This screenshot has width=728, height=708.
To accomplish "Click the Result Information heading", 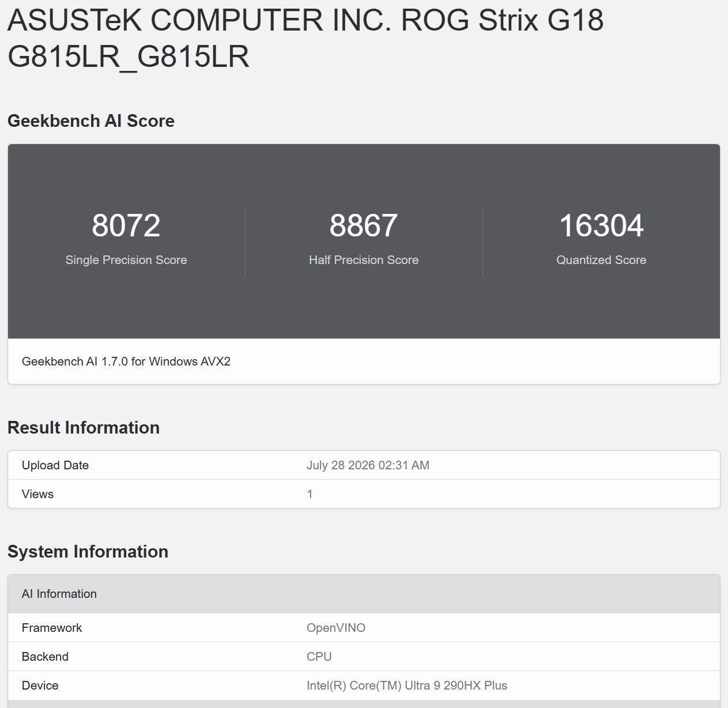I will pyautogui.click(x=84, y=428).
